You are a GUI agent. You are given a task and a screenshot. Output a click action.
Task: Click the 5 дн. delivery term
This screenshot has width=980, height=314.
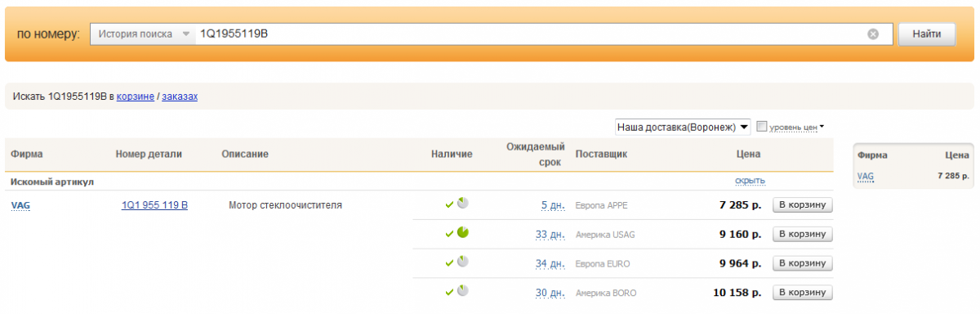pyautogui.click(x=553, y=205)
